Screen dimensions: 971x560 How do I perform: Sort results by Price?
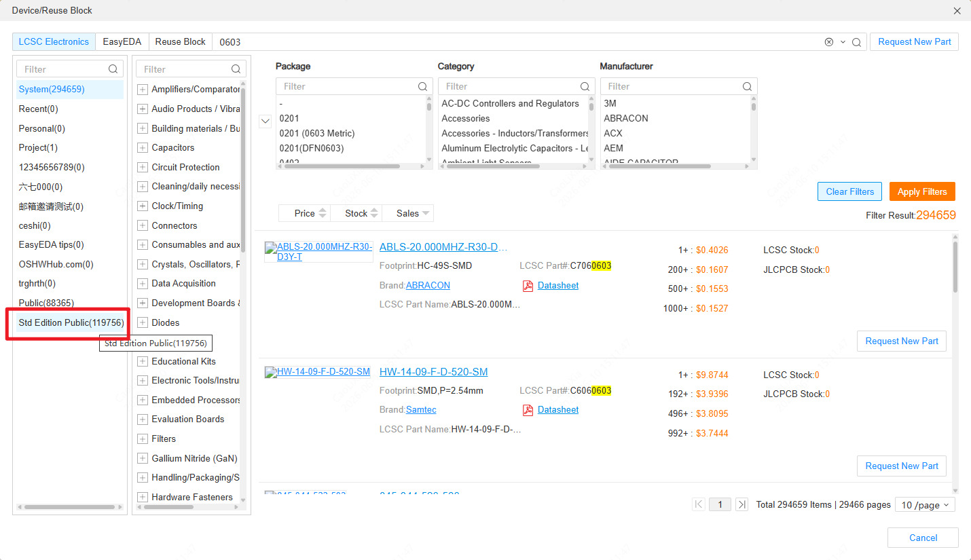pos(304,213)
